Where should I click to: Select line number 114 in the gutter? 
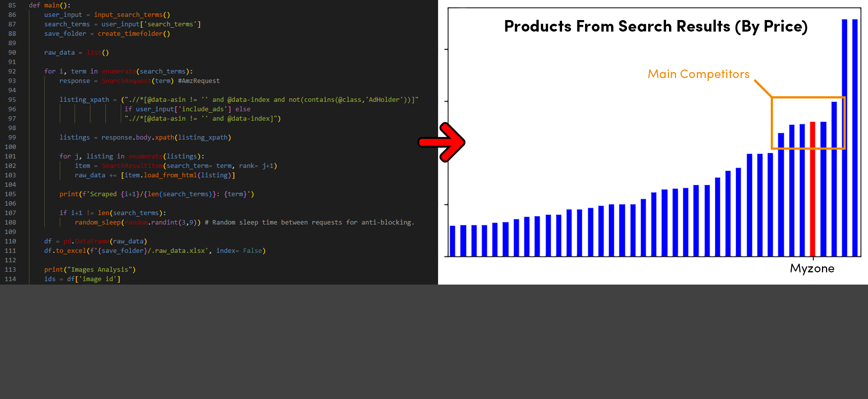click(10, 279)
